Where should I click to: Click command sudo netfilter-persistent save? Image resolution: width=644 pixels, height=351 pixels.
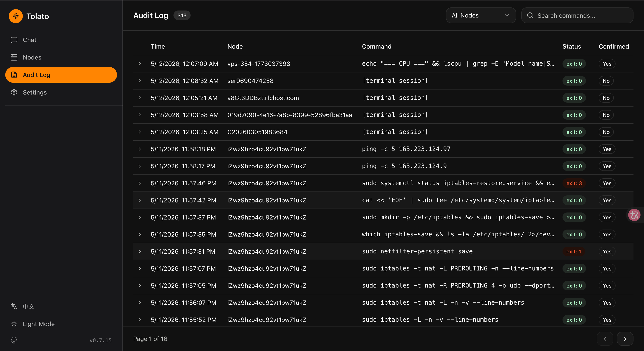point(417,252)
